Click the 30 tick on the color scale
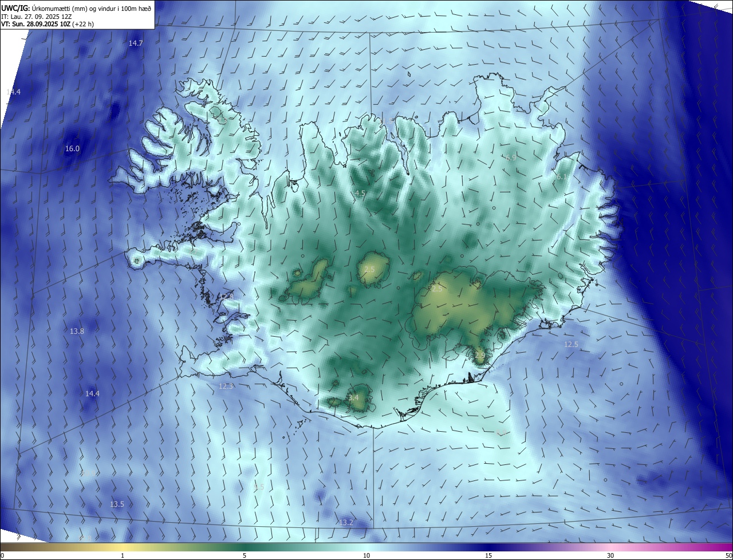Image resolution: width=733 pixels, height=560 pixels. [610, 555]
